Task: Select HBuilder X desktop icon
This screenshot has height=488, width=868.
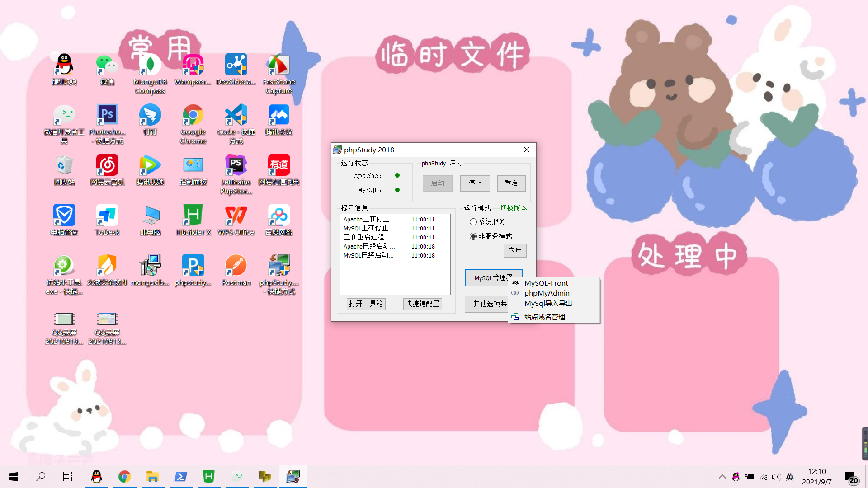Action: tap(193, 221)
